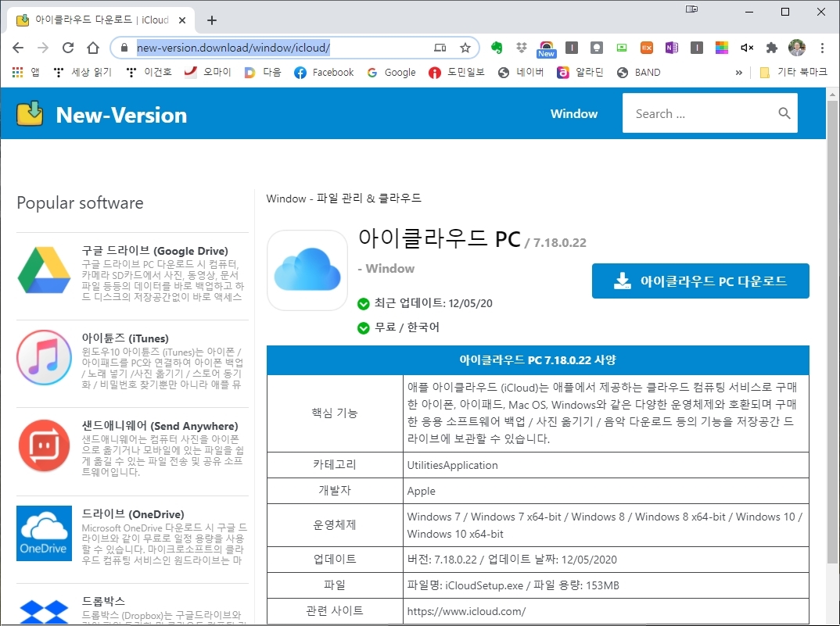Open the BAND bookmark
The image size is (840, 626).
638,73
